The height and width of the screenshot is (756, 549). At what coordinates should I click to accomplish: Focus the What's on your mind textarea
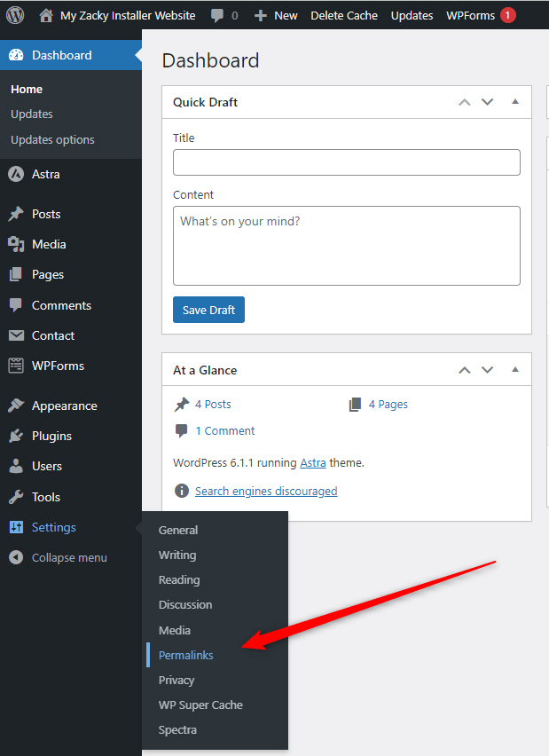tap(347, 246)
